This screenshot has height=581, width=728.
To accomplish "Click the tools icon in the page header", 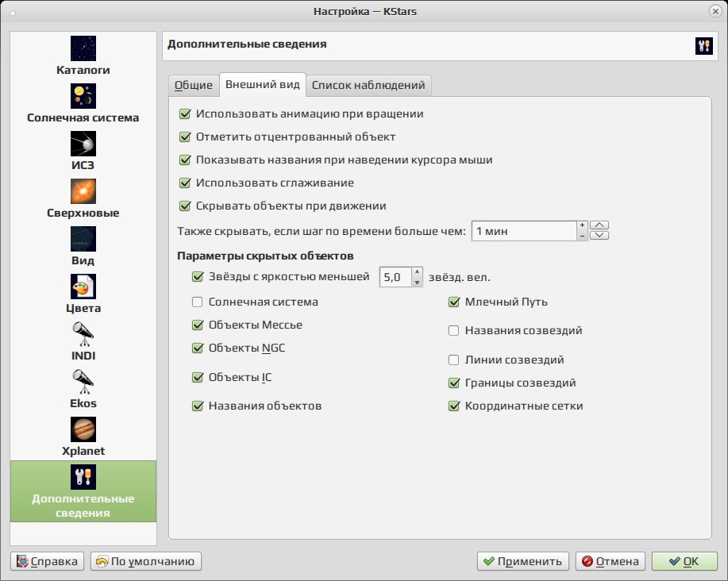I will (x=704, y=45).
